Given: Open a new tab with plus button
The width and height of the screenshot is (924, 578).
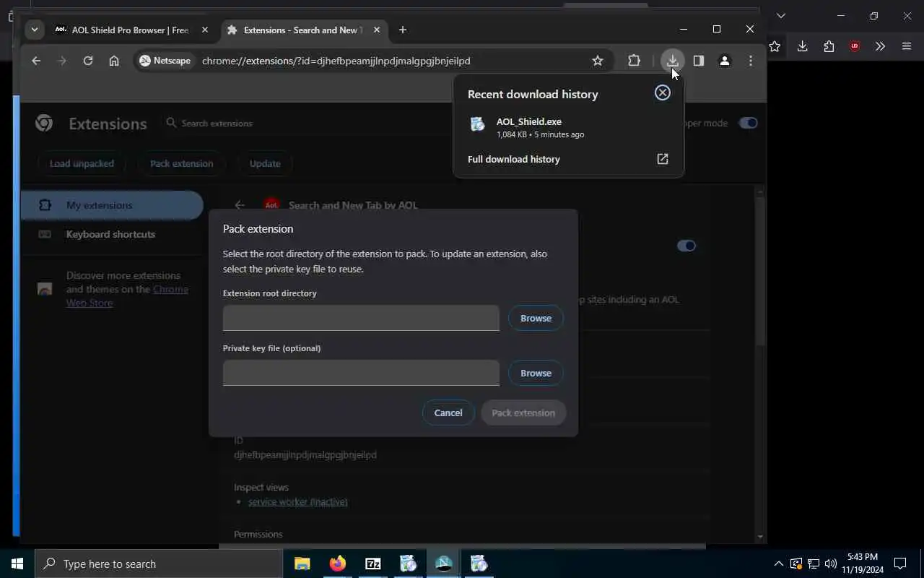Looking at the screenshot, I should [x=403, y=30].
